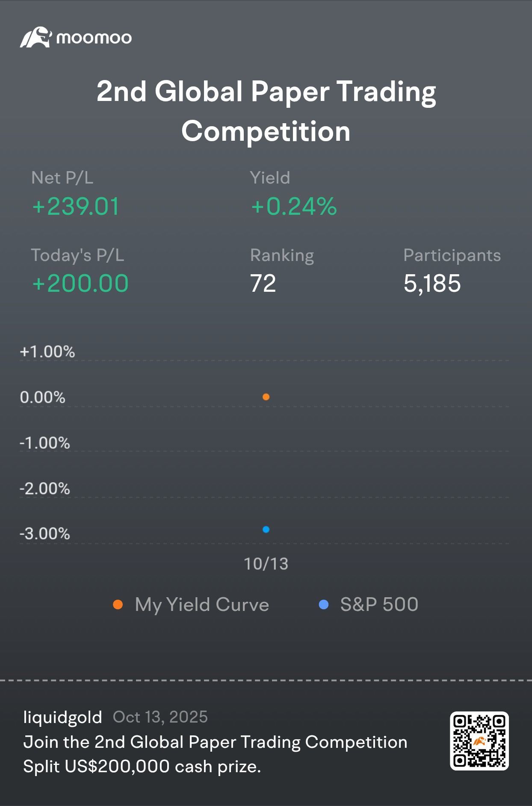Click the Yield value +0.24%
The width and height of the screenshot is (532, 806).
(x=294, y=206)
